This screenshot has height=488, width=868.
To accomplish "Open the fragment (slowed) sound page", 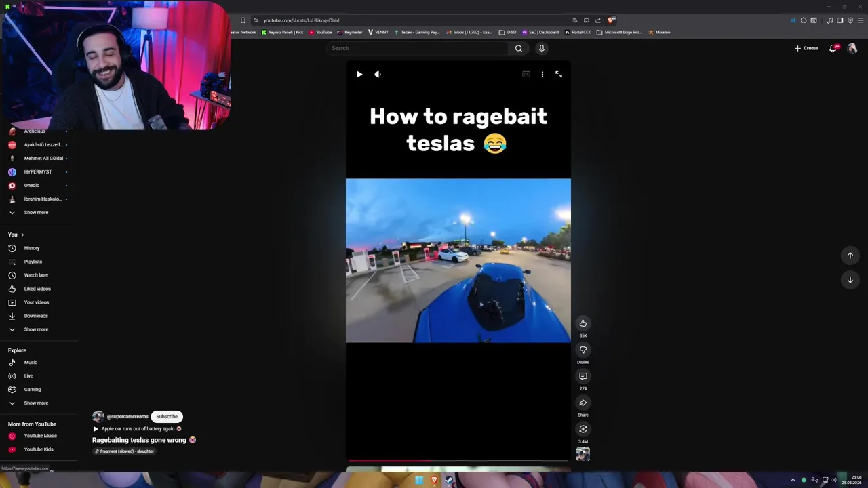I will tap(124, 451).
